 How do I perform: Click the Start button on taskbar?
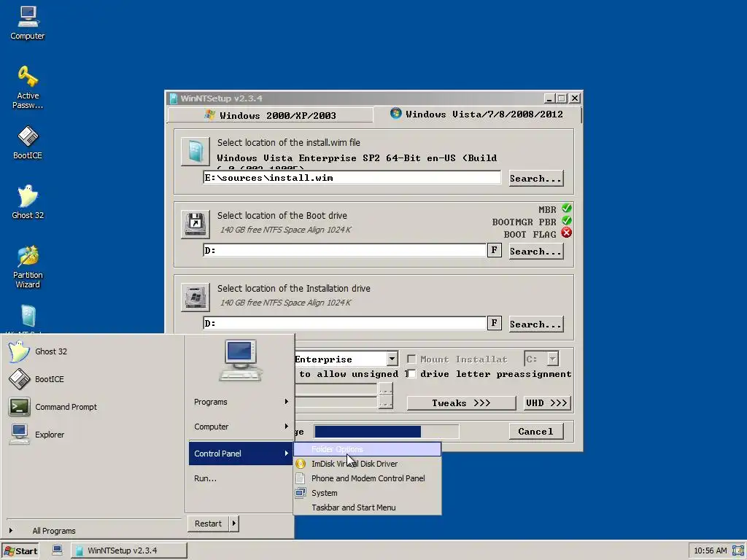tap(20, 551)
